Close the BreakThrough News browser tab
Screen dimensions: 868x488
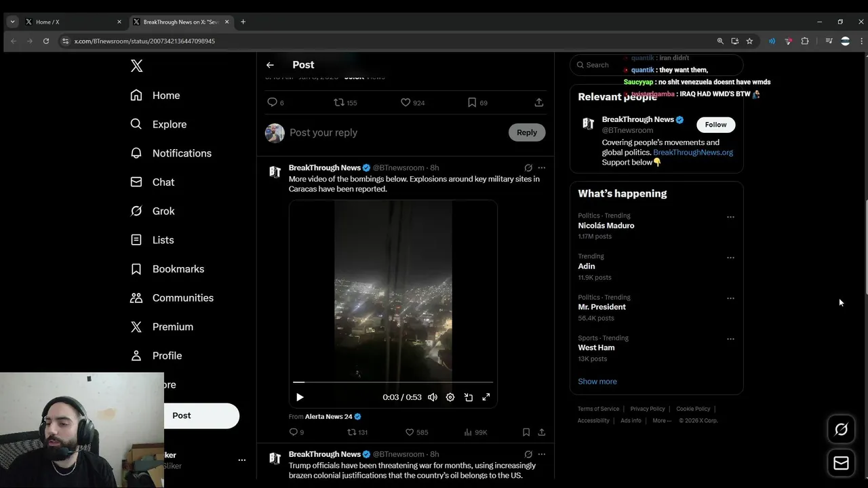[226, 22]
